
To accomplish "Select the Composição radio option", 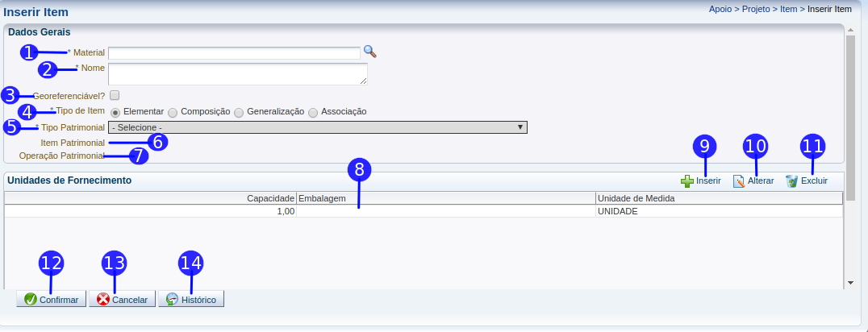I will 173,112.
